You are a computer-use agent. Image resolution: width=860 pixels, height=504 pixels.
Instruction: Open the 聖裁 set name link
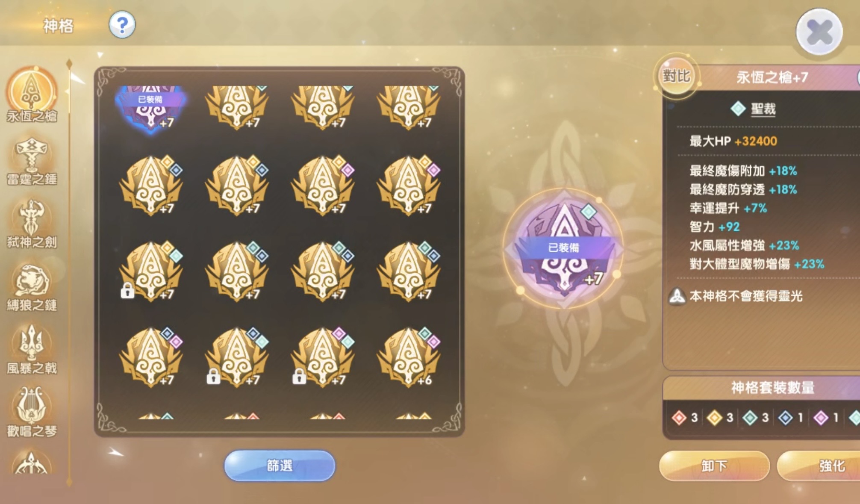point(763,109)
